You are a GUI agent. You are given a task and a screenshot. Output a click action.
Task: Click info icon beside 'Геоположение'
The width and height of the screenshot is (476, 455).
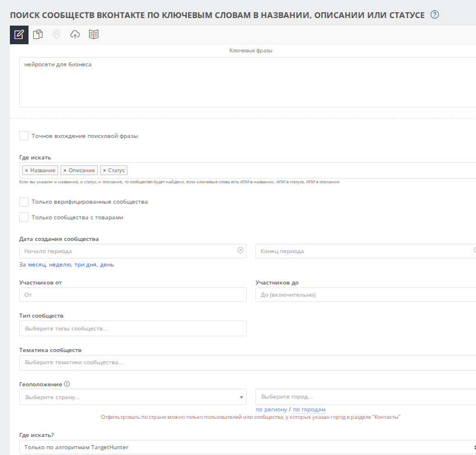pos(67,384)
